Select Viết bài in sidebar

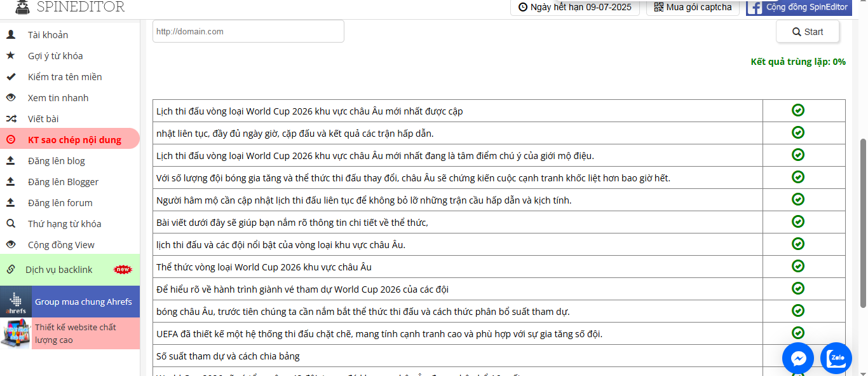tap(70, 118)
